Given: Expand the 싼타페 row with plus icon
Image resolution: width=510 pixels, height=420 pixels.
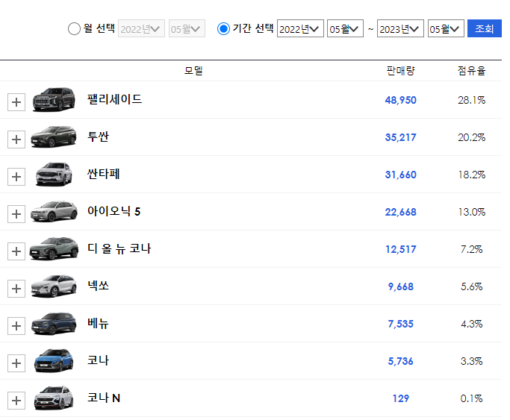Looking at the screenshot, I should tap(16, 177).
